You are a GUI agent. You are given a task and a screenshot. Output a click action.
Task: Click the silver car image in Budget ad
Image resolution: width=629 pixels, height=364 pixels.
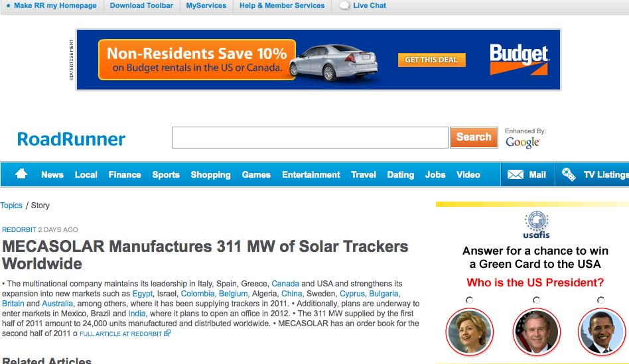coord(334,62)
